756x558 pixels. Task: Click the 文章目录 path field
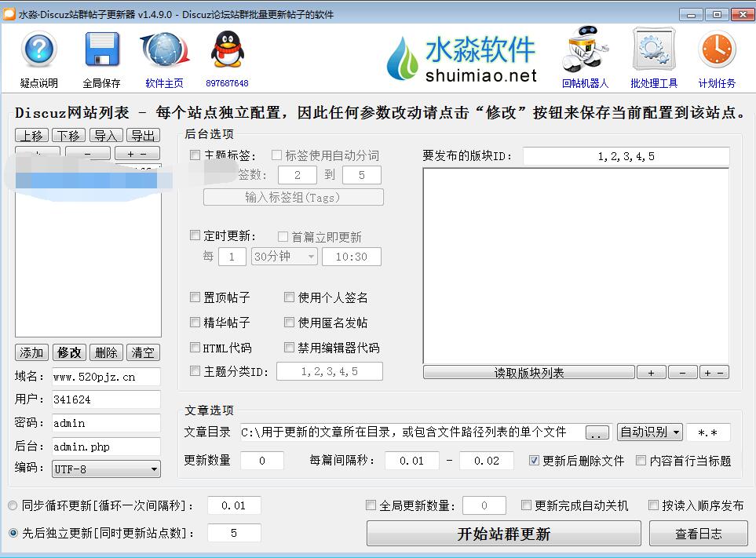point(411,432)
